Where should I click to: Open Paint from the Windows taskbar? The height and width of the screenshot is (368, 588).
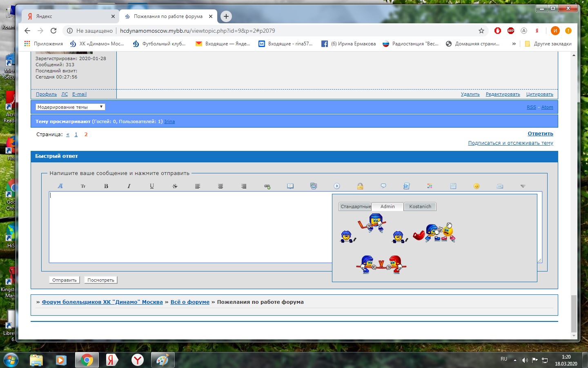click(163, 360)
